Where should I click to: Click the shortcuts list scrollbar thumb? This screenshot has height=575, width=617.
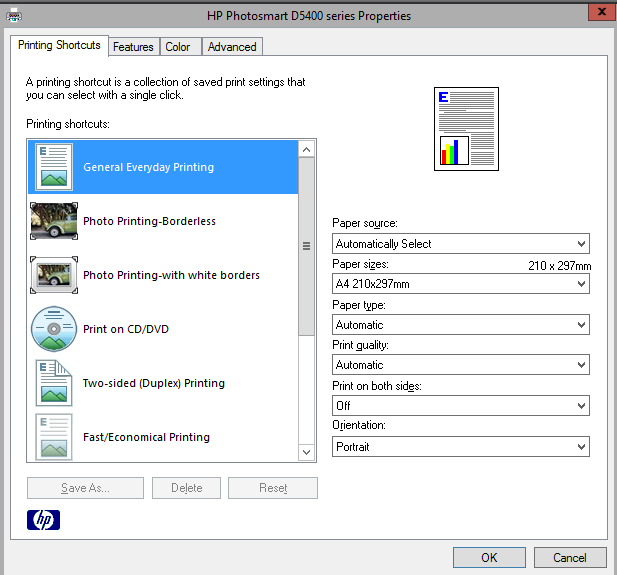307,246
